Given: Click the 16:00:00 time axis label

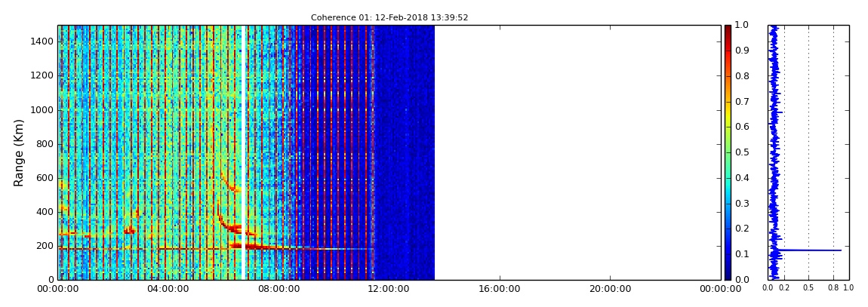Looking at the screenshot, I should coord(500,289).
